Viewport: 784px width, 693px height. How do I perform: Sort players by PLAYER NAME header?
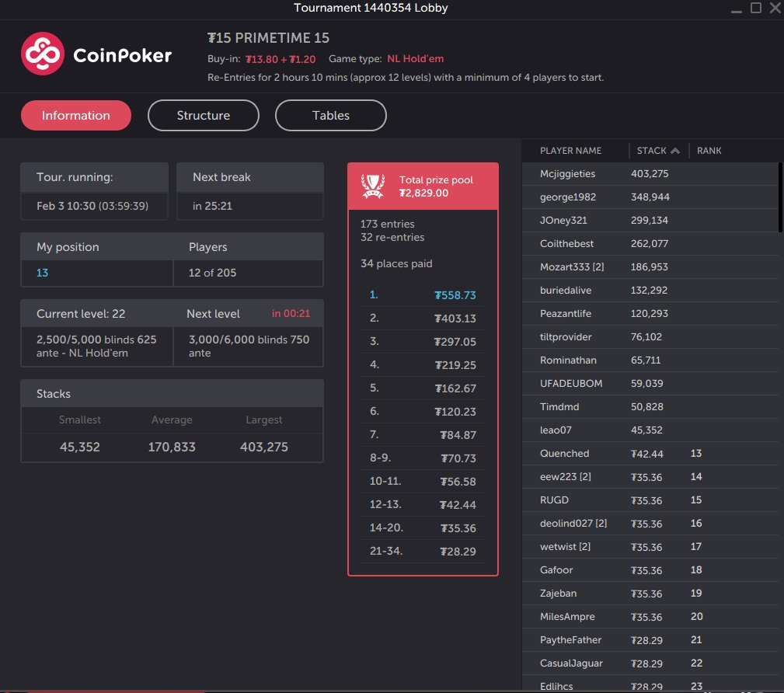coord(570,151)
